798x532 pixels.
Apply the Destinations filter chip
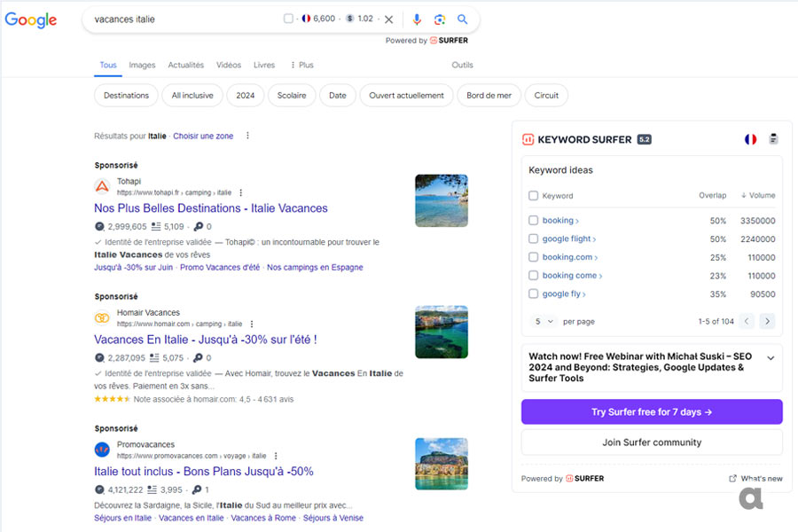pyautogui.click(x=126, y=95)
